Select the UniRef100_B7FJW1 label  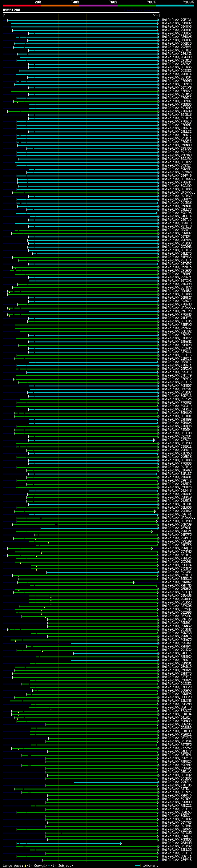tap(176, 504)
